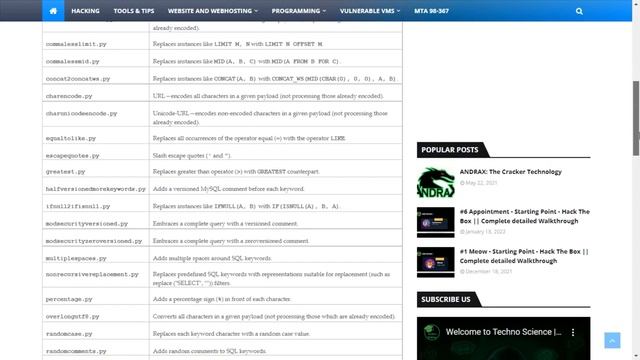The width and height of the screenshot is (640, 360).
Task: Click the ANDRAX post thumbnail
Action: coord(436,182)
